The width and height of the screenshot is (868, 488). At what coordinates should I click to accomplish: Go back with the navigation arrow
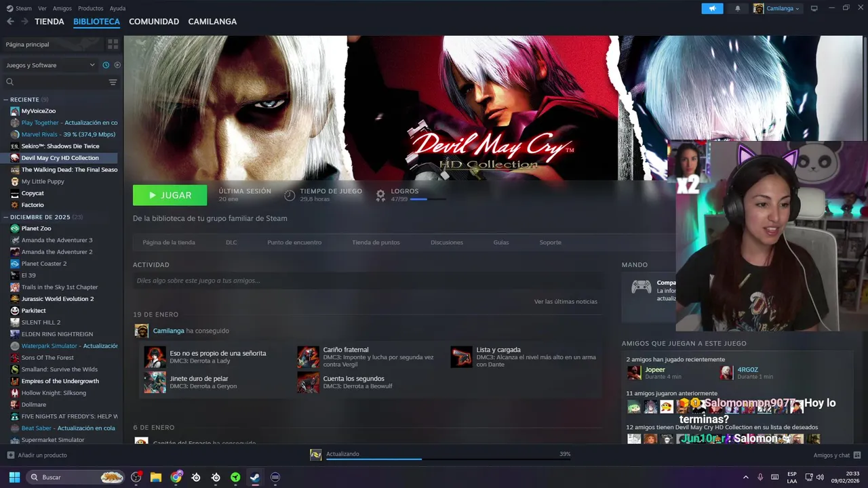click(10, 22)
